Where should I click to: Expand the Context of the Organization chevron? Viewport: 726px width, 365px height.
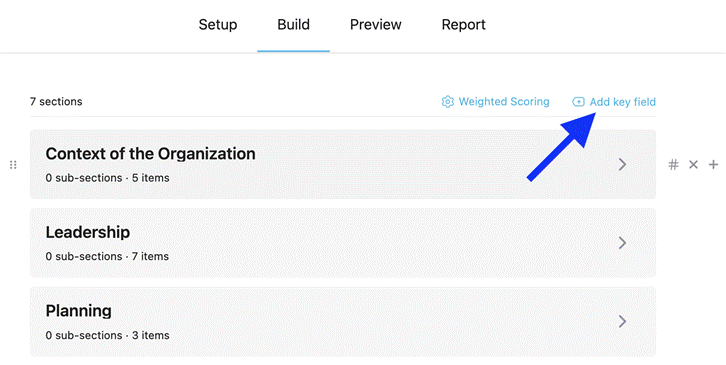(x=623, y=164)
